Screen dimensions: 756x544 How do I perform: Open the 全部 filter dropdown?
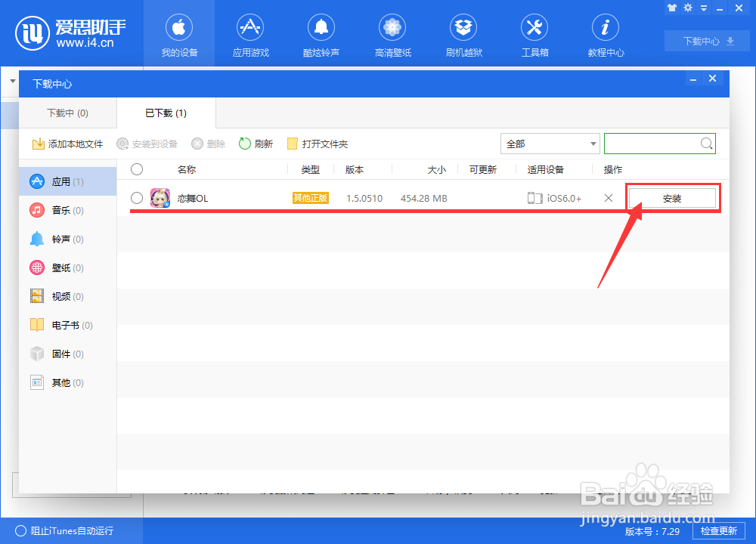tap(550, 143)
